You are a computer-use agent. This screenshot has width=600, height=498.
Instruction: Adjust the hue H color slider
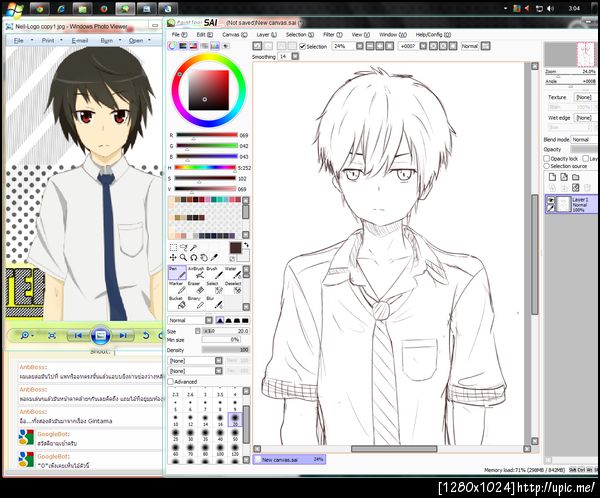(x=205, y=168)
